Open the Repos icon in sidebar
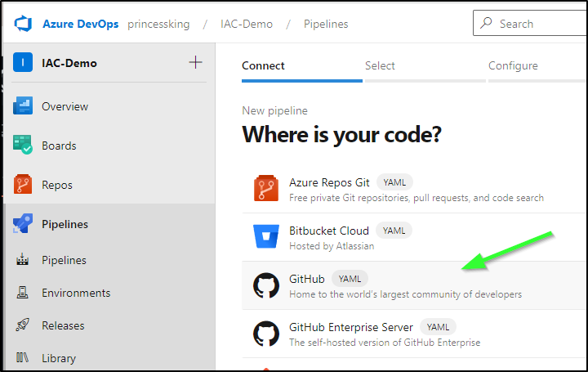Viewport: 588px width, 372px height. pos(23,184)
